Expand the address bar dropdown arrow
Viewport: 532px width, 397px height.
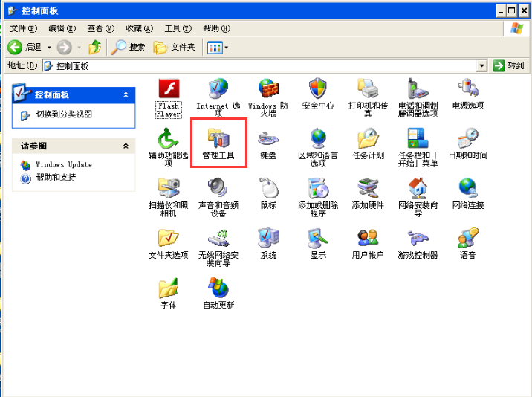pos(481,65)
